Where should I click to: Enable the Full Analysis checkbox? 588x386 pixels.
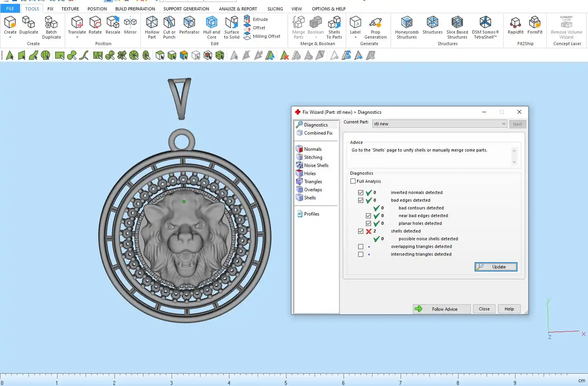[353, 181]
